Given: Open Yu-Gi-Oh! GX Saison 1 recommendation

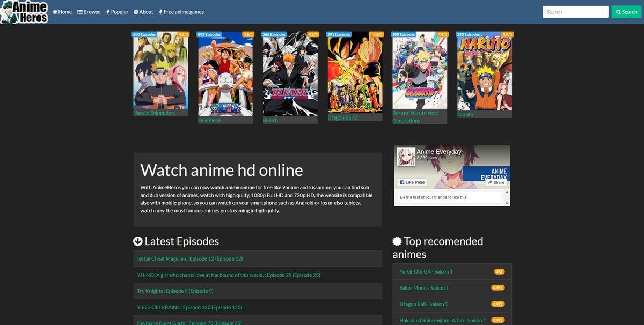Looking at the screenshot, I should click(426, 271).
